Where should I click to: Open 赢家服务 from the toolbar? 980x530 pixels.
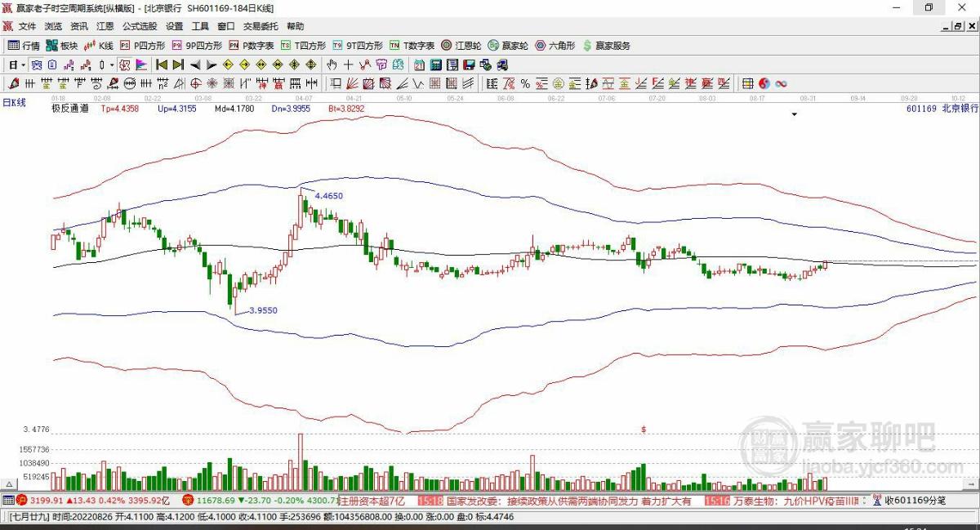606,46
